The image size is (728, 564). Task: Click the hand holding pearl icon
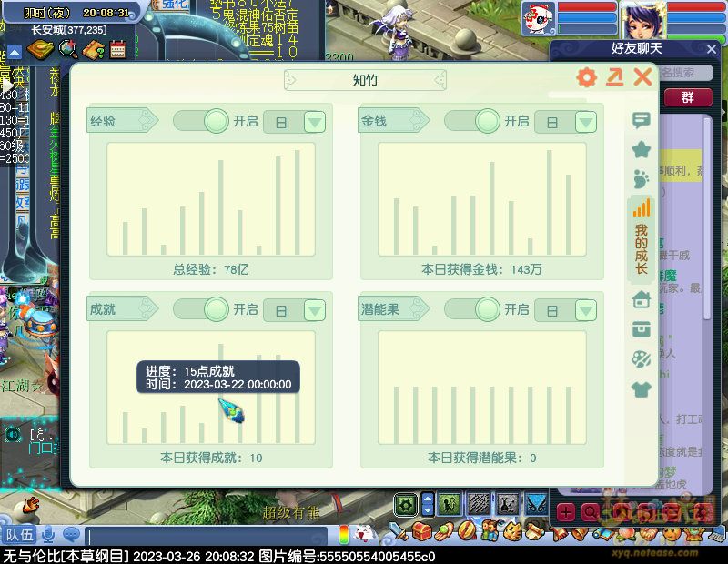click(x=444, y=531)
